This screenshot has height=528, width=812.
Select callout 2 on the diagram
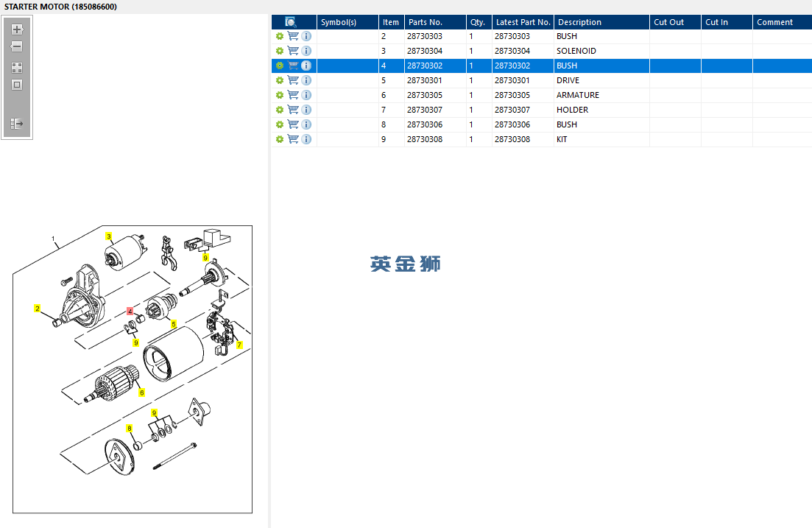38,309
